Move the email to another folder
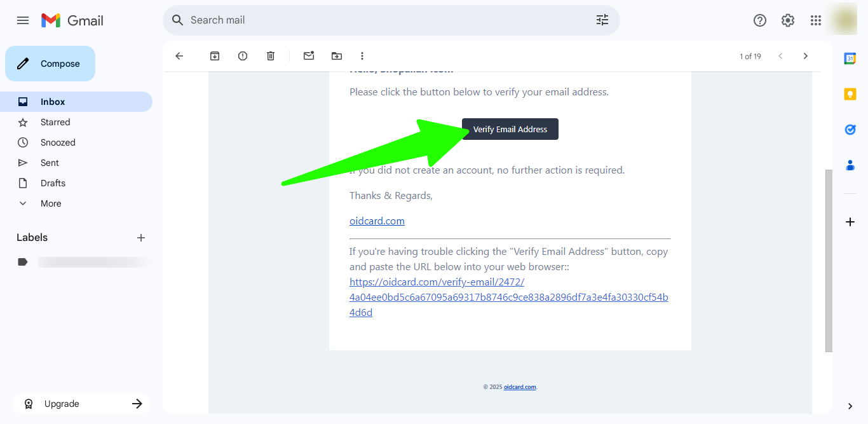This screenshot has width=868, height=424. pyautogui.click(x=336, y=56)
